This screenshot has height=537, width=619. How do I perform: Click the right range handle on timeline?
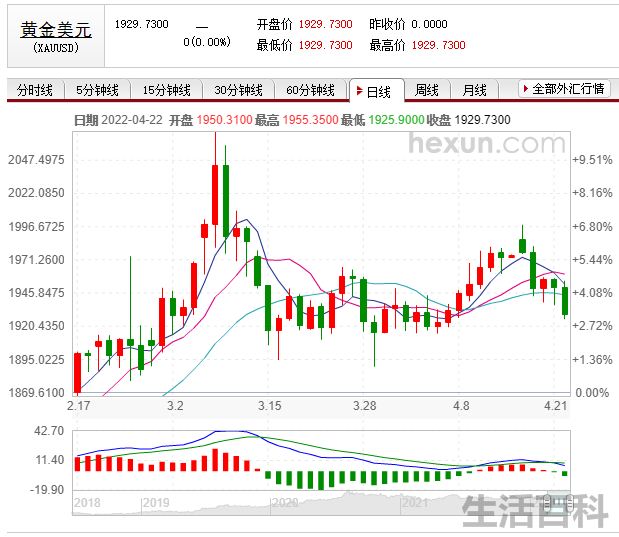570,503
